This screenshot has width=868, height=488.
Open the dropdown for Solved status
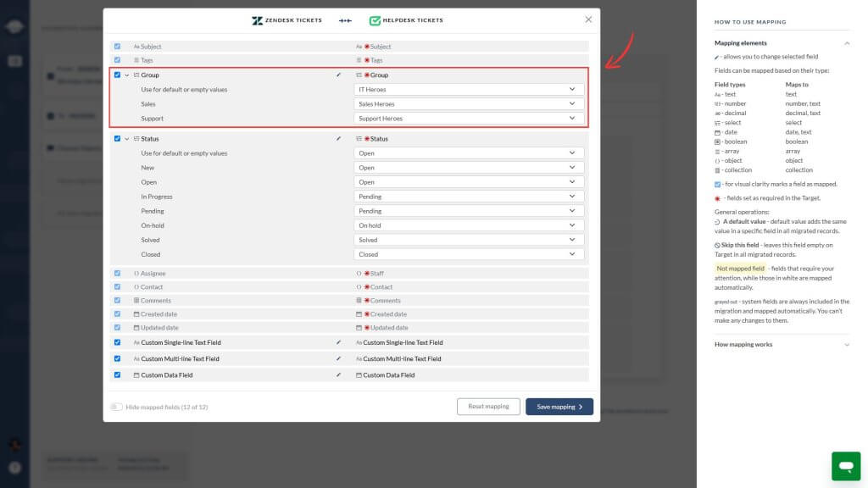[x=468, y=240]
